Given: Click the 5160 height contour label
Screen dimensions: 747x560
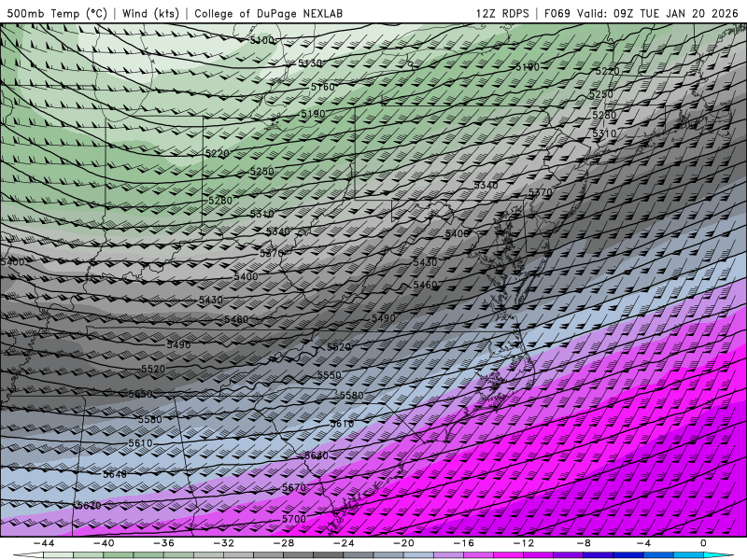Looking at the screenshot, I should pyautogui.click(x=322, y=87).
